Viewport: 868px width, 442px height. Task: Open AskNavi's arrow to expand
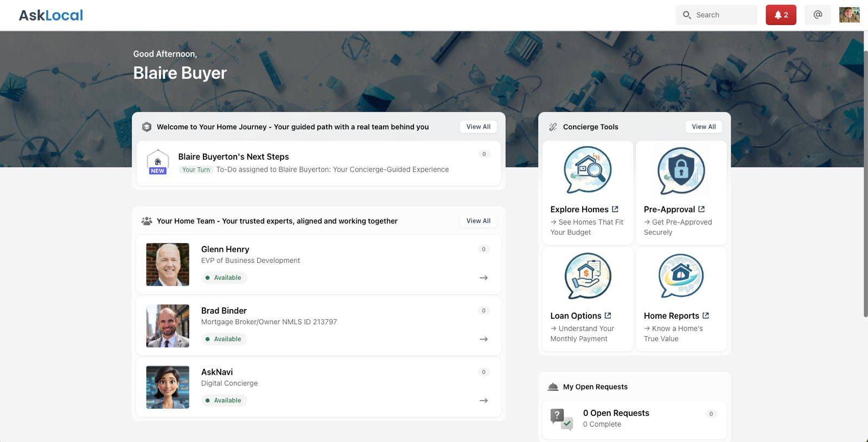[x=483, y=401]
